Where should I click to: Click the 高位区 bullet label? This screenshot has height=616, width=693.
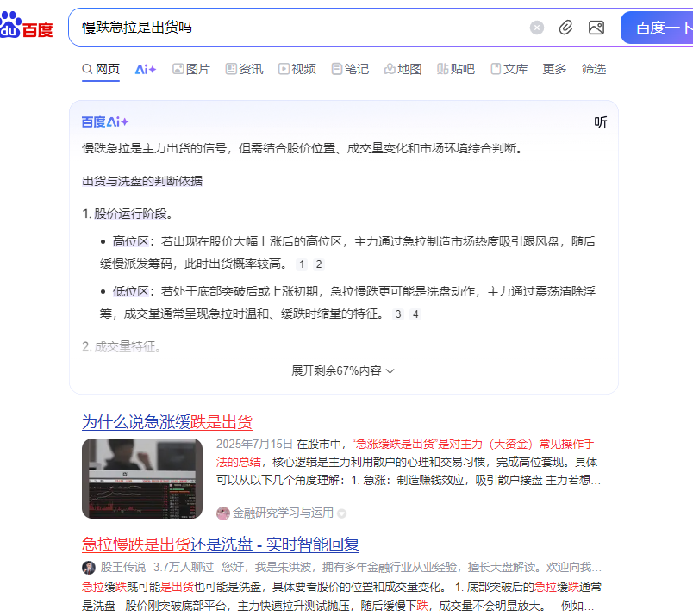click(x=130, y=241)
